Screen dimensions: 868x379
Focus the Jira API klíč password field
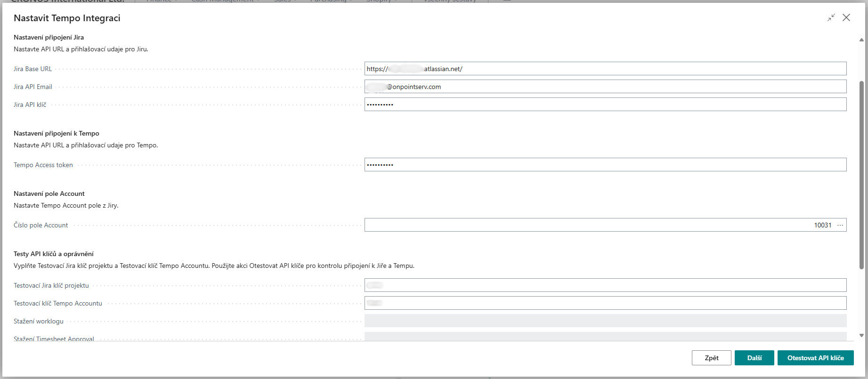click(605, 105)
